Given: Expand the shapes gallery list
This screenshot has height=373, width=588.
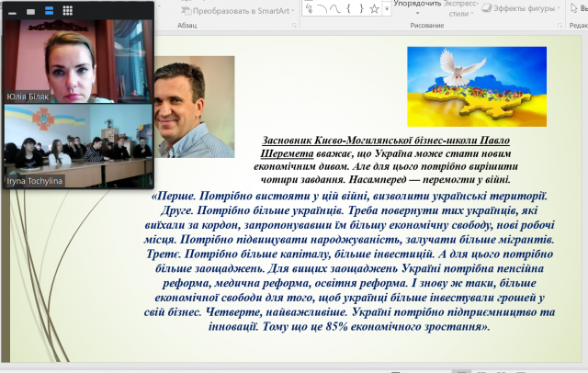Looking at the screenshot, I should click(x=387, y=8).
